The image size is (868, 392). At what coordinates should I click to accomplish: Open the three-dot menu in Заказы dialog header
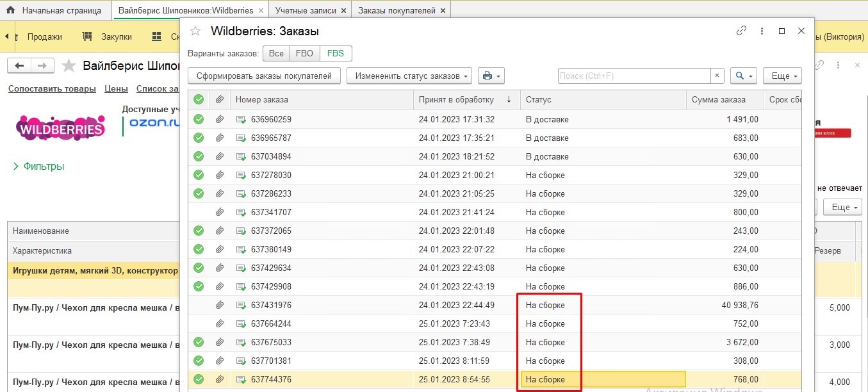(x=762, y=31)
